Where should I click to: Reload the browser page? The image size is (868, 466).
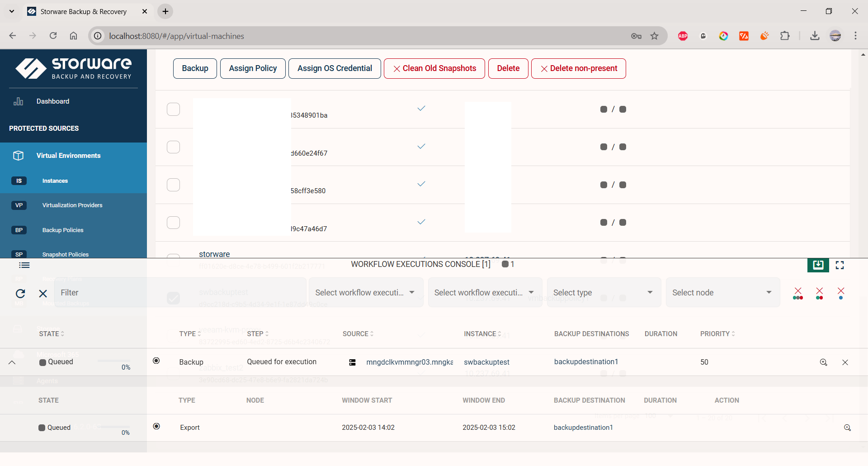53,36
